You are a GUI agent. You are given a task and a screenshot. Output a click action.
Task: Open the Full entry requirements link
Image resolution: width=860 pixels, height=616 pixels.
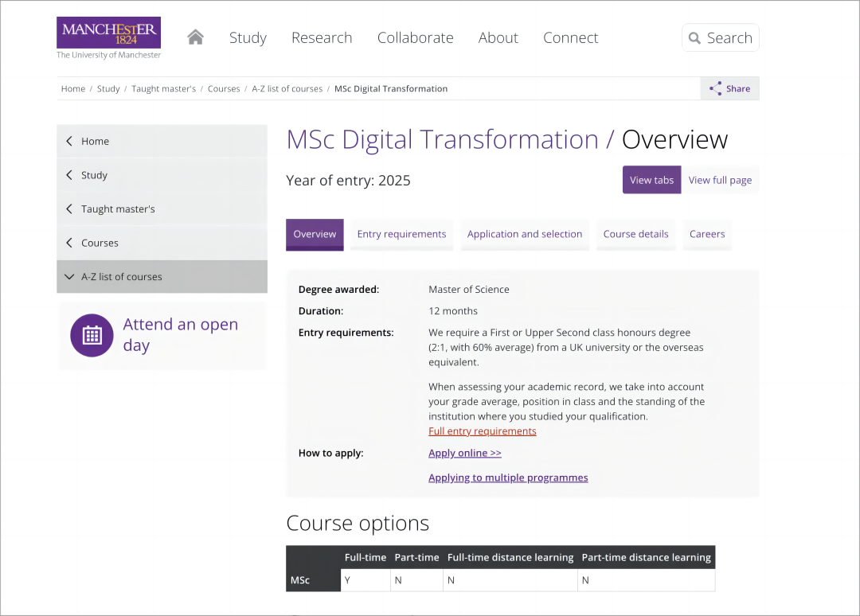tap(483, 431)
